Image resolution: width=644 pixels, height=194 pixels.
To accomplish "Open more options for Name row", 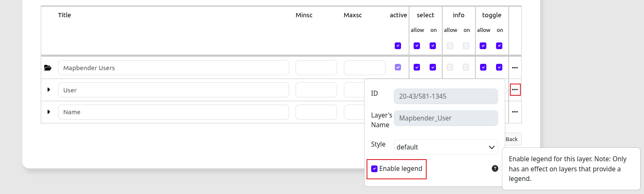I will [x=515, y=112].
